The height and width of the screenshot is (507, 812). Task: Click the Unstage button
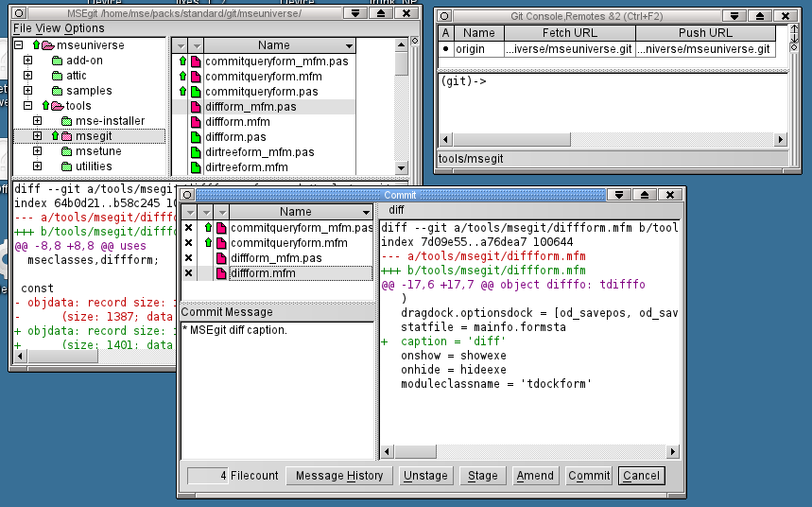[x=425, y=476]
